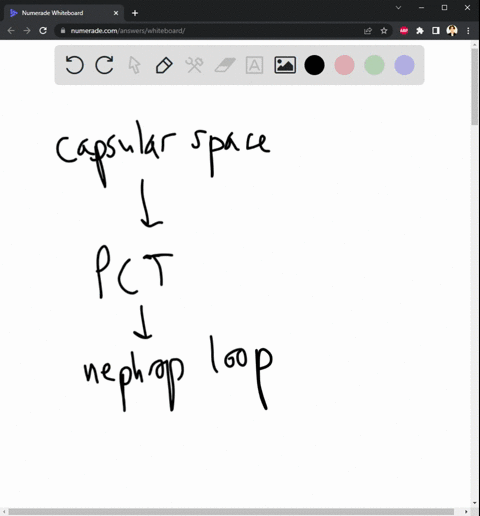
Task: Pick the green ink color
Action: [x=374, y=65]
